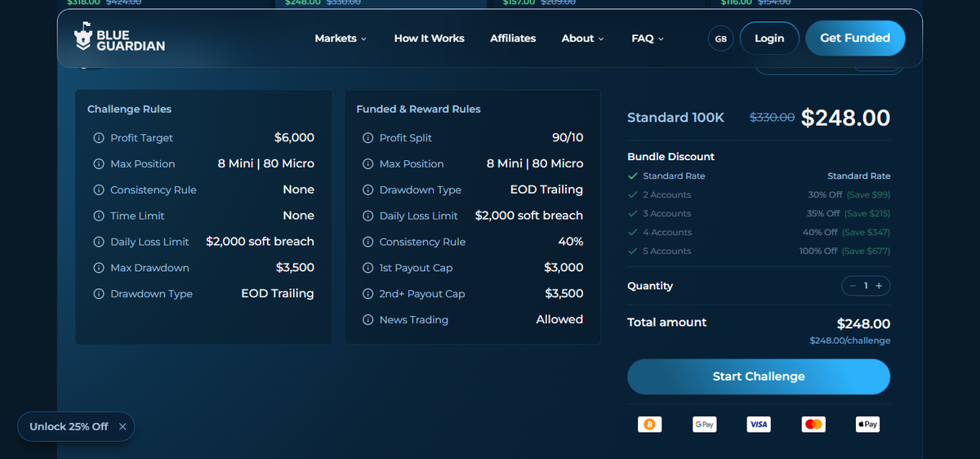The image size is (980, 459).
Task: Select the 4 Accounts bundle discount
Action: coord(759,233)
